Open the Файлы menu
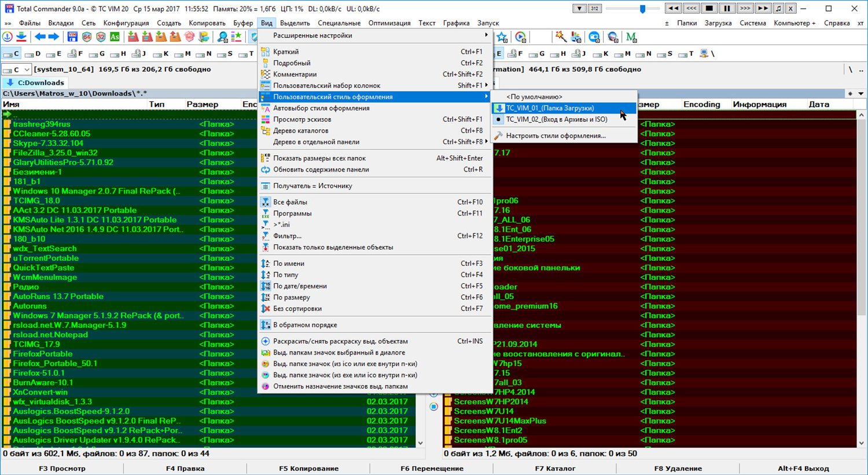This screenshot has height=475, width=868. pos(30,23)
